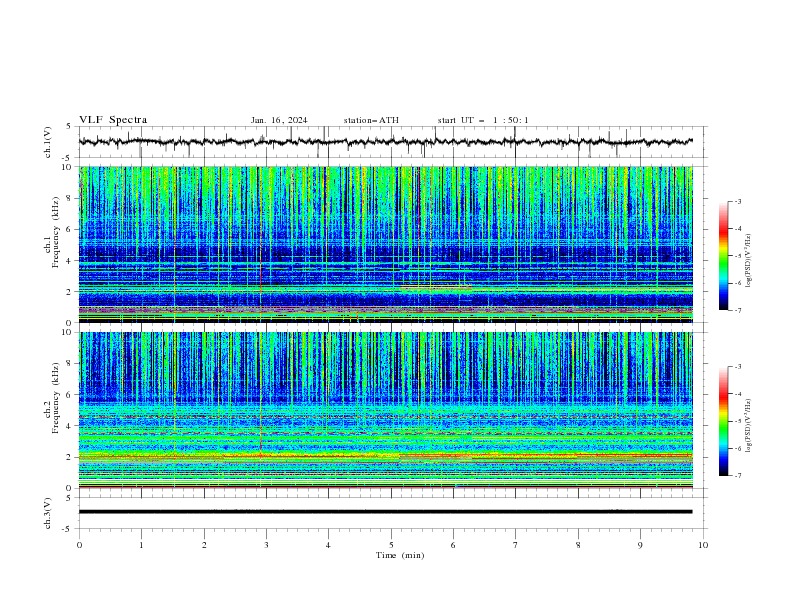Click the "ch.3(V)" y-axis label
The image size is (792, 612).
[x=48, y=513]
